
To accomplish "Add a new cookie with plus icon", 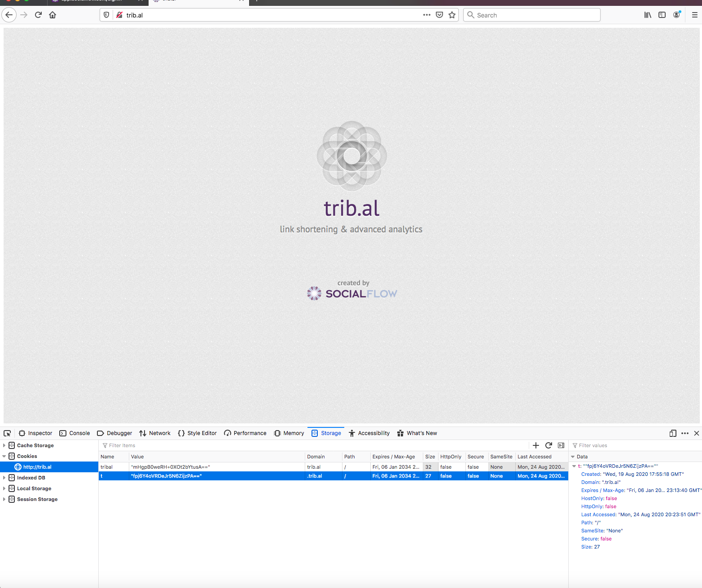I will [536, 445].
